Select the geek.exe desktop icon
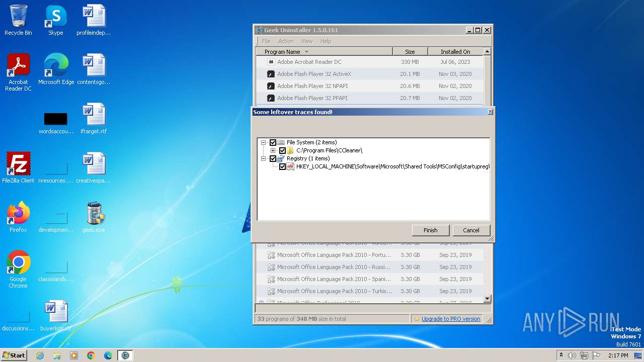644x362 pixels. pyautogui.click(x=94, y=217)
